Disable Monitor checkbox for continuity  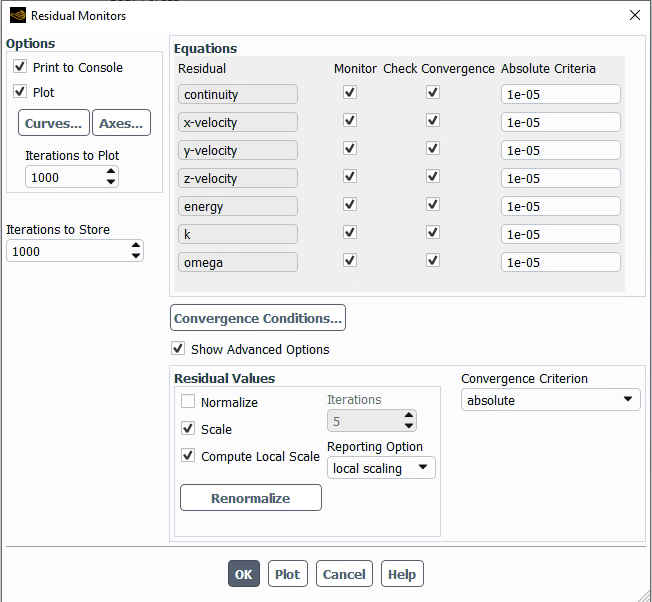(349, 93)
